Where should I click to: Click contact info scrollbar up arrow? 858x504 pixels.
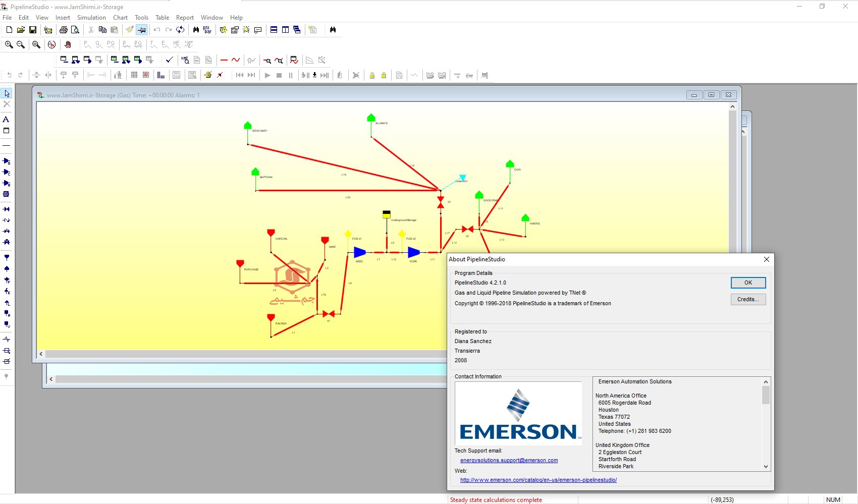click(x=766, y=382)
